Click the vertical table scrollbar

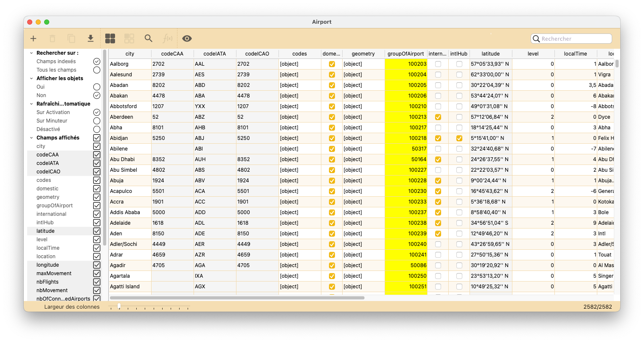[617, 64]
